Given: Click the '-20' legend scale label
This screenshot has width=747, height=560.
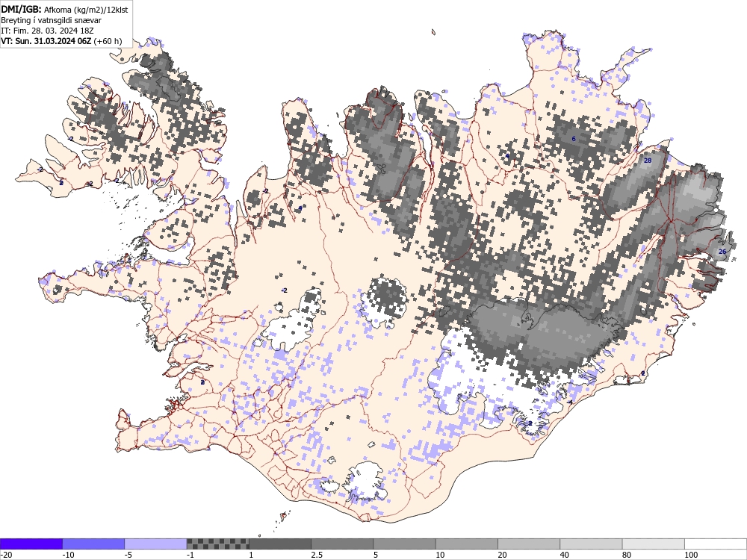Looking at the screenshot, I should pyautogui.click(x=6, y=555).
